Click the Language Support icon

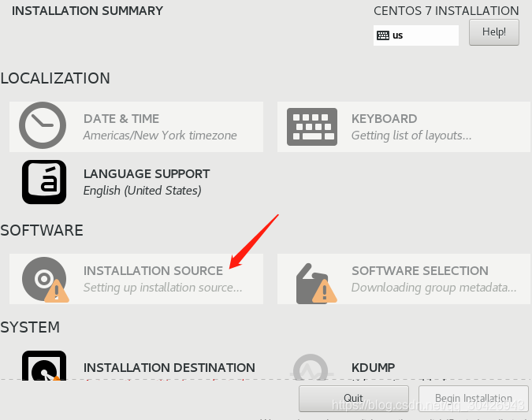44,182
